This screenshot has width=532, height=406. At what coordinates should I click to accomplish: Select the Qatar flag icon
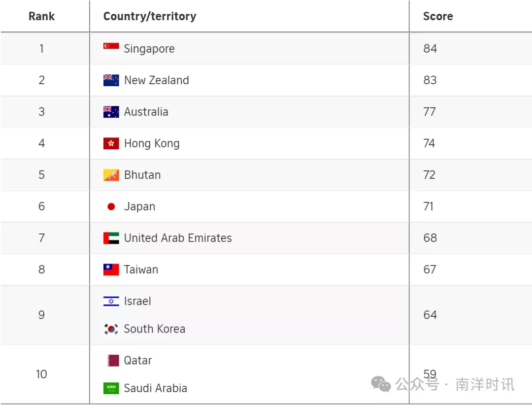click(x=111, y=361)
